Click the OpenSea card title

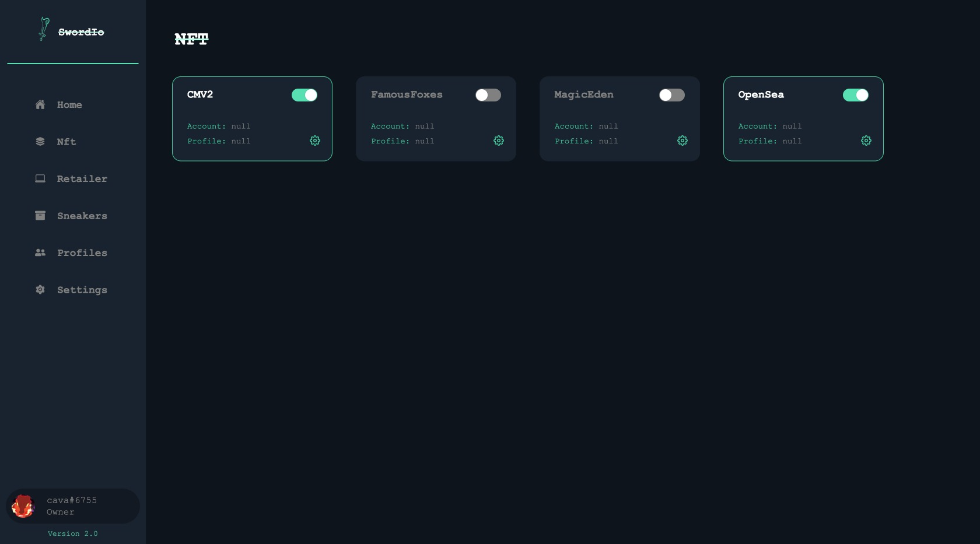pyautogui.click(x=761, y=94)
